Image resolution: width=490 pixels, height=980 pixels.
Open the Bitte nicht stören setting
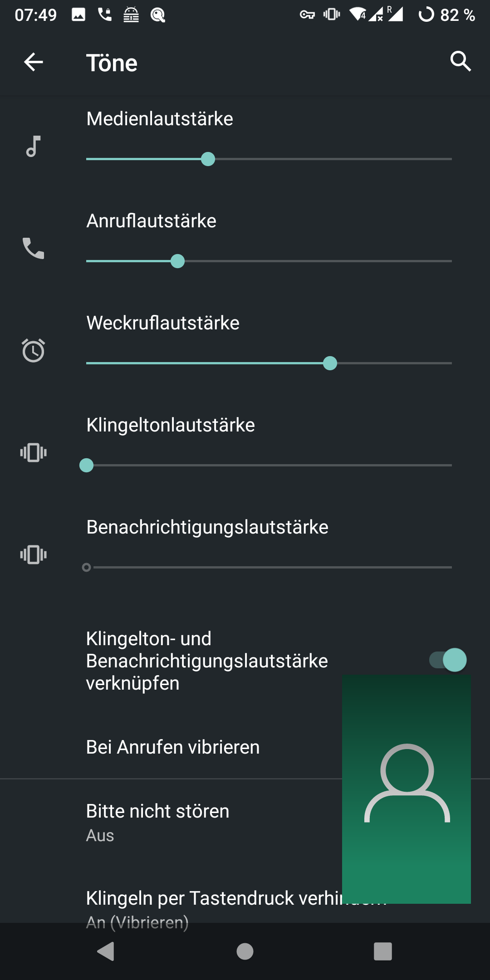[158, 822]
